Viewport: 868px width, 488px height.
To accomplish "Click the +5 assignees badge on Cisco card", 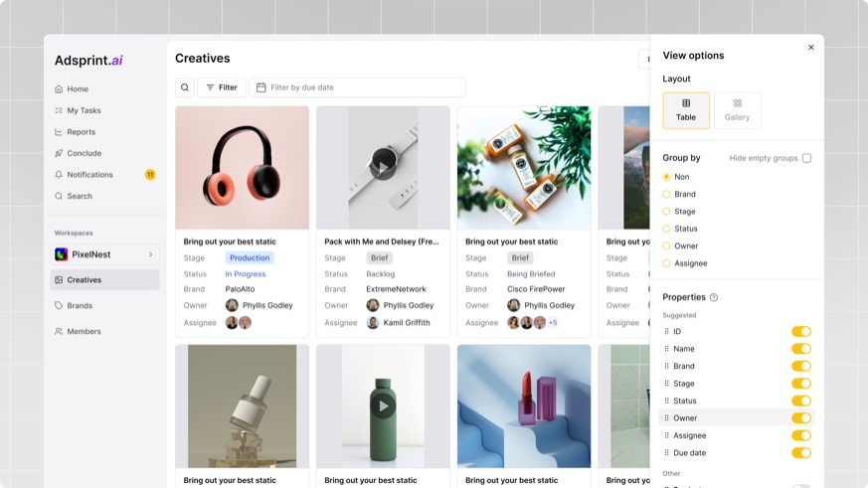I will point(553,323).
